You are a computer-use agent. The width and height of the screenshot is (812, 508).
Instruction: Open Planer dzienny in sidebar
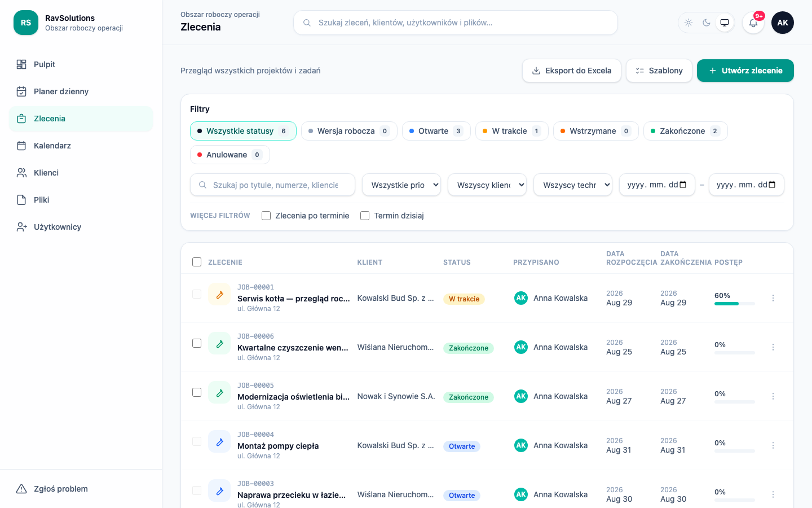point(81,91)
